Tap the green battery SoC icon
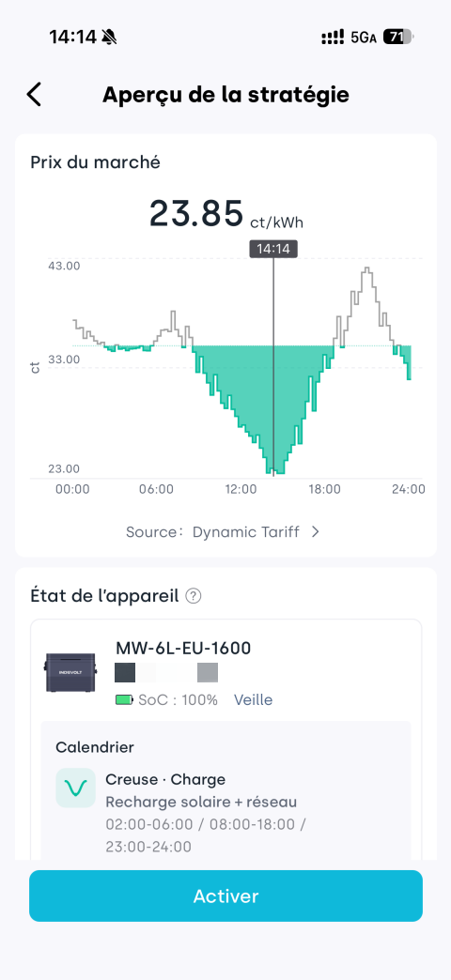This screenshot has height=980, width=451. 124,700
